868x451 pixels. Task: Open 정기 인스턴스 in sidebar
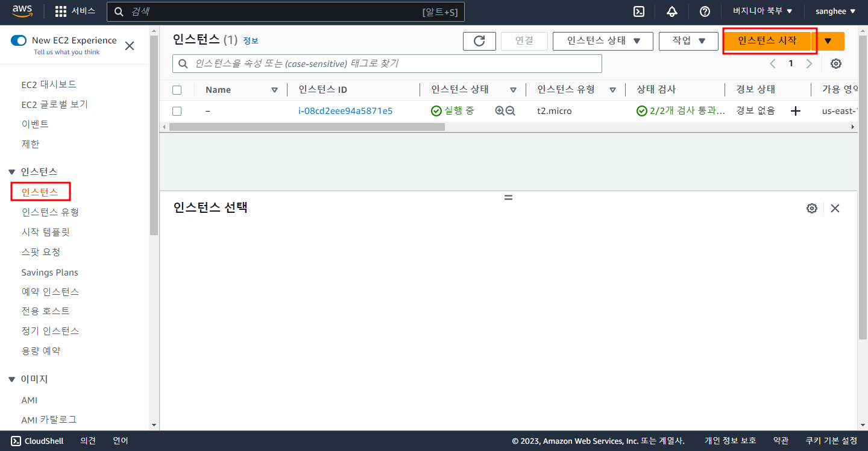[50, 331]
